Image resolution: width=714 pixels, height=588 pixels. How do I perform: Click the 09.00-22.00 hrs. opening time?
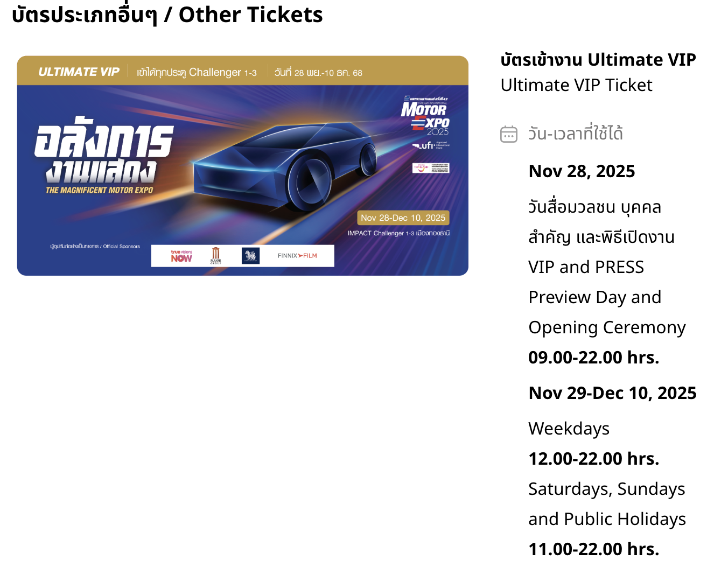593,358
